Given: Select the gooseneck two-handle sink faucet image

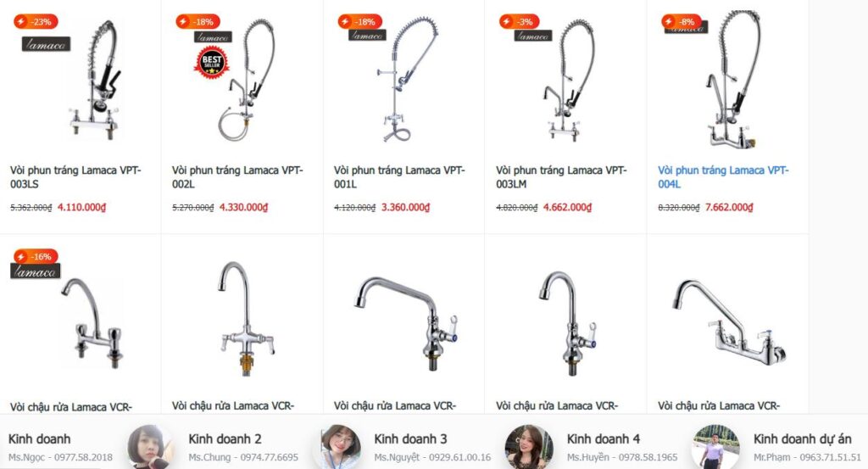Looking at the screenshot, I should (247, 320).
